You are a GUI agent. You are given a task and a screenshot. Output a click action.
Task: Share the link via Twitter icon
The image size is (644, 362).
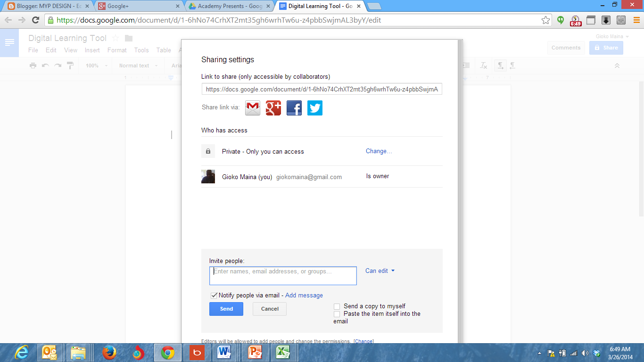pyautogui.click(x=315, y=108)
